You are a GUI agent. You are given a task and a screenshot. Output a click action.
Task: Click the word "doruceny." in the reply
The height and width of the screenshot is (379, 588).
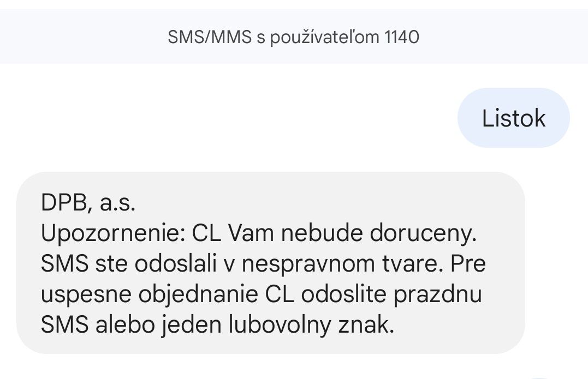click(423, 234)
